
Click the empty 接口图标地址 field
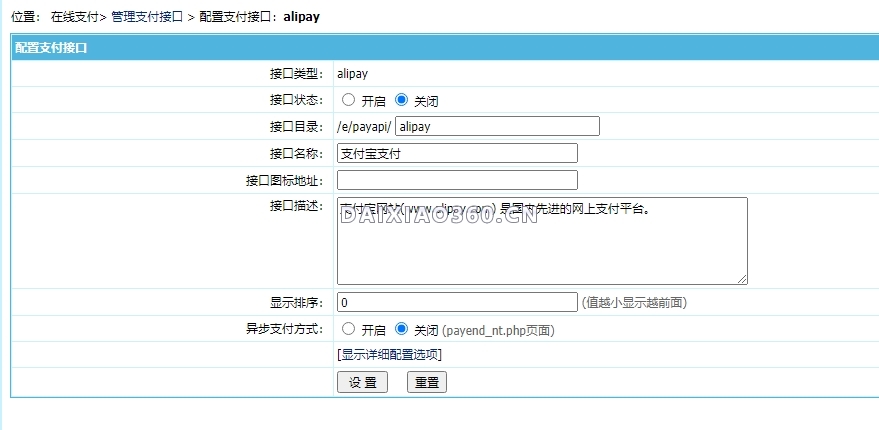coord(457,180)
